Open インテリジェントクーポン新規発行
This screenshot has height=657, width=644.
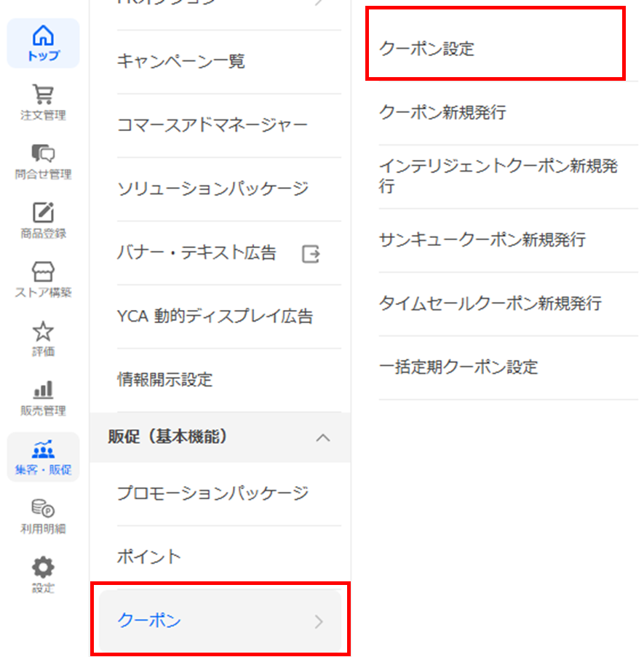pos(498,176)
